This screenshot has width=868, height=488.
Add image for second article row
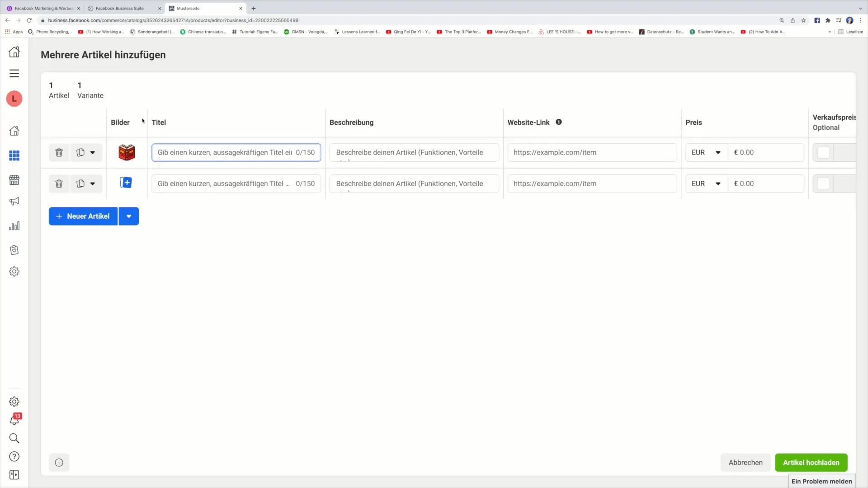[x=126, y=183]
